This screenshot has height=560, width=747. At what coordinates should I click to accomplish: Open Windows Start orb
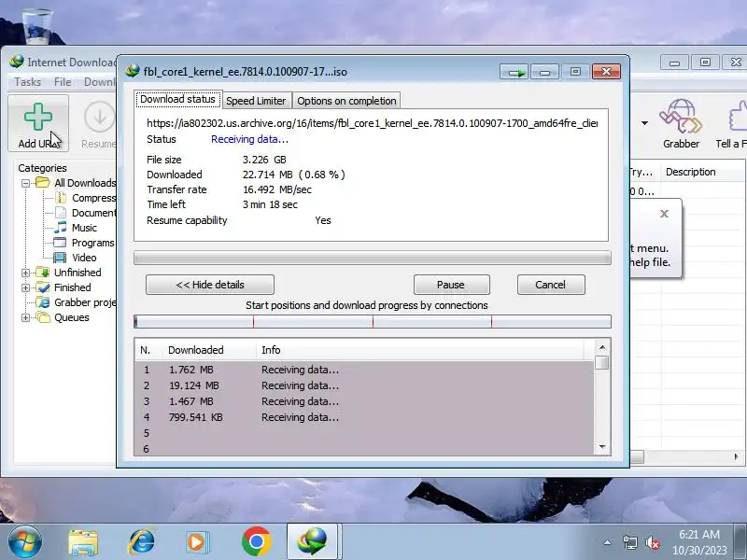[x=25, y=542]
